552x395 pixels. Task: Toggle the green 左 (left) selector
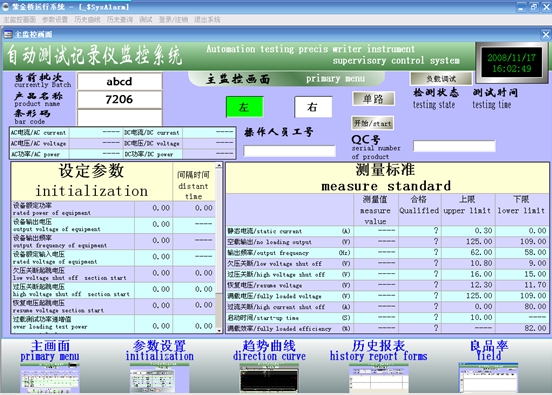tap(245, 107)
